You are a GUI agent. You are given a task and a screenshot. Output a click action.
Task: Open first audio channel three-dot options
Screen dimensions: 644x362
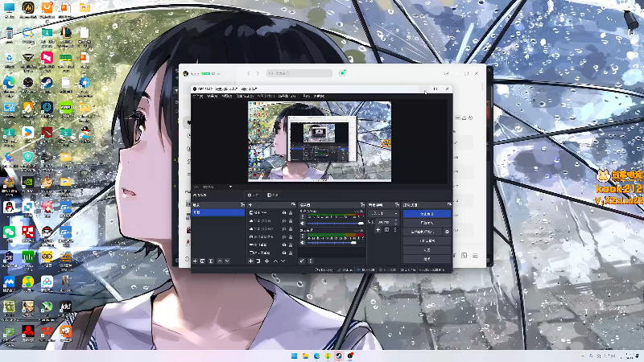pos(303,216)
